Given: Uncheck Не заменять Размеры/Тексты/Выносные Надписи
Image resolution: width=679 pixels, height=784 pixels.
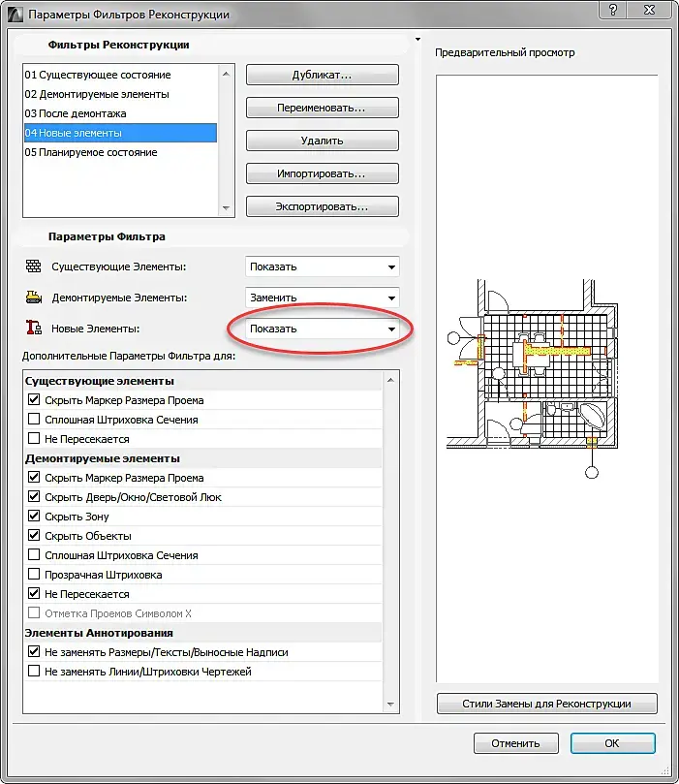Looking at the screenshot, I should (x=34, y=651).
